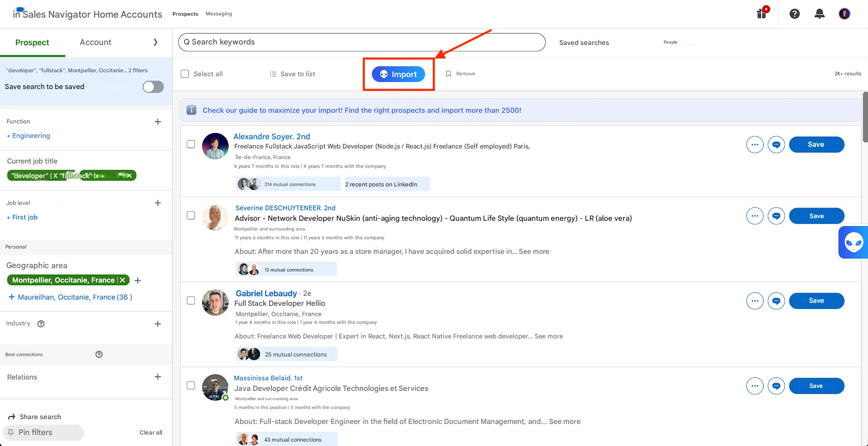Tick Massinissa Belaid's checkbox
Screen dimensions: 868x446
coord(191,386)
